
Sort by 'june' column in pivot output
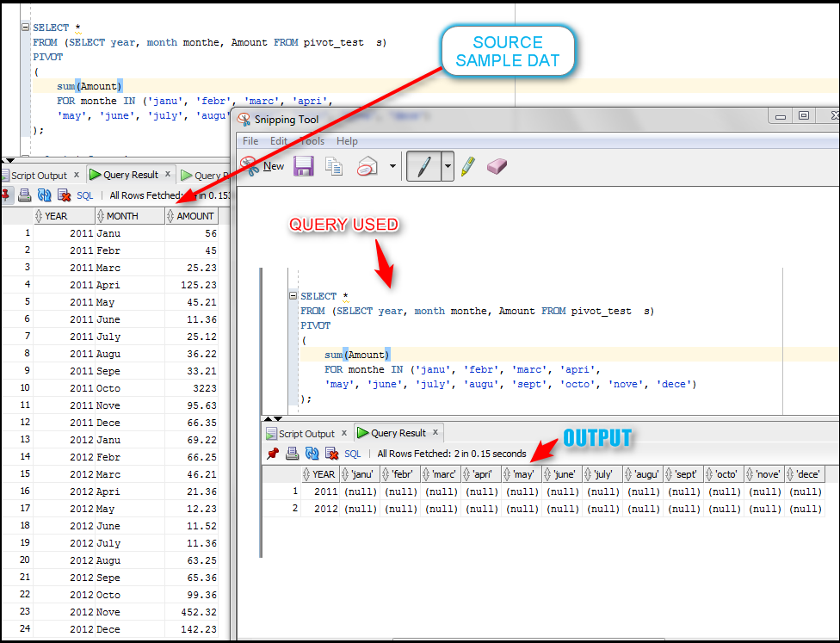(x=562, y=474)
